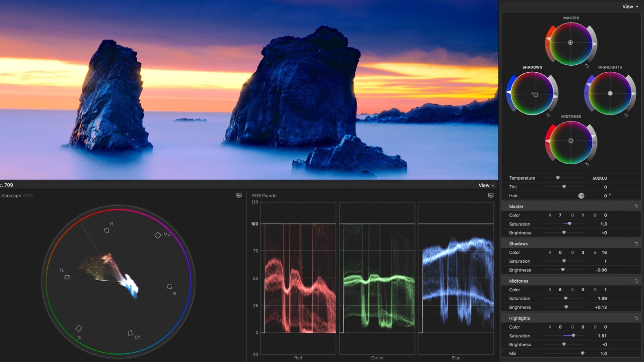Open the Vectorscope settings icon
The image size is (644, 362).
pos(239,195)
